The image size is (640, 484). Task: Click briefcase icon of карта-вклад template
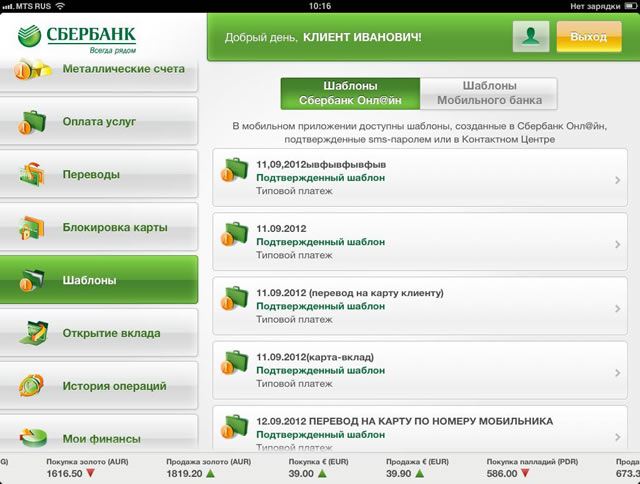[235, 362]
